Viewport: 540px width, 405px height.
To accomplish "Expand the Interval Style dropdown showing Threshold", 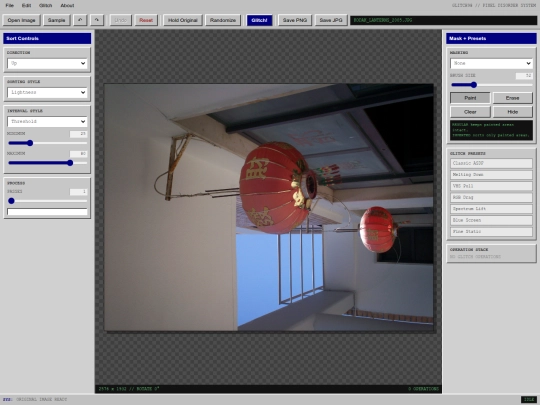I will pos(47,121).
